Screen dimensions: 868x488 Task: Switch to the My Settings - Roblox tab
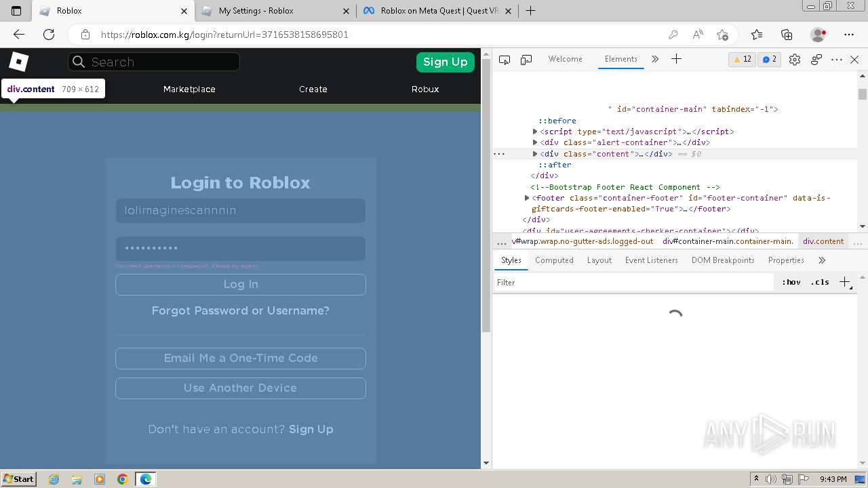(275, 11)
